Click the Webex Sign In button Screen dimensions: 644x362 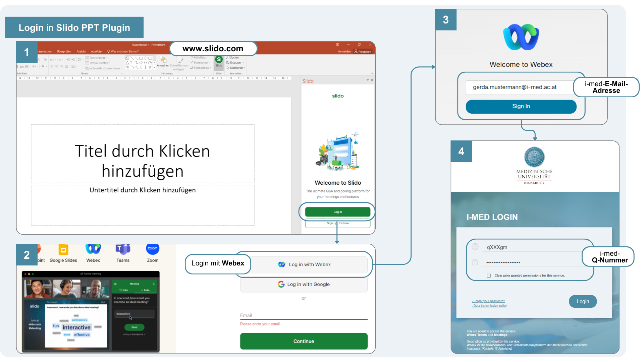point(521,106)
